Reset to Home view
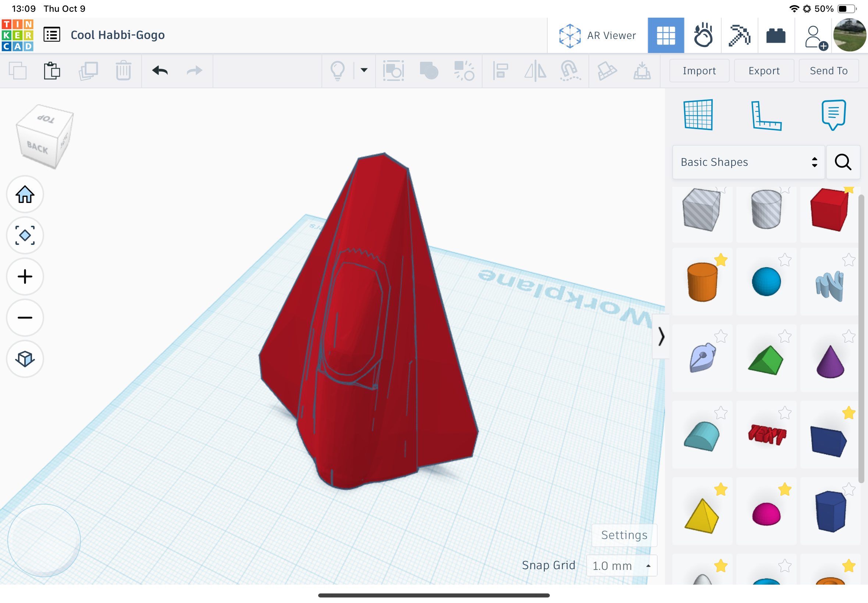The height and width of the screenshot is (603, 868). [x=25, y=194]
